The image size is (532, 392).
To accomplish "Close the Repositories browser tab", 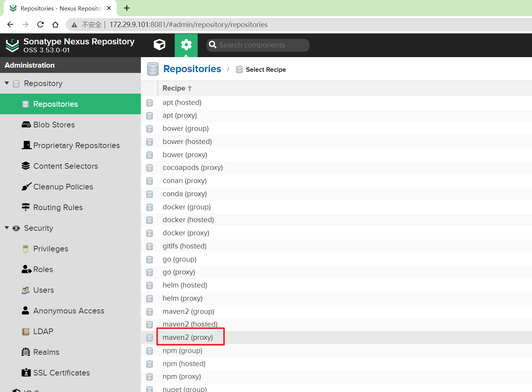I will click(x=109, y=8).
